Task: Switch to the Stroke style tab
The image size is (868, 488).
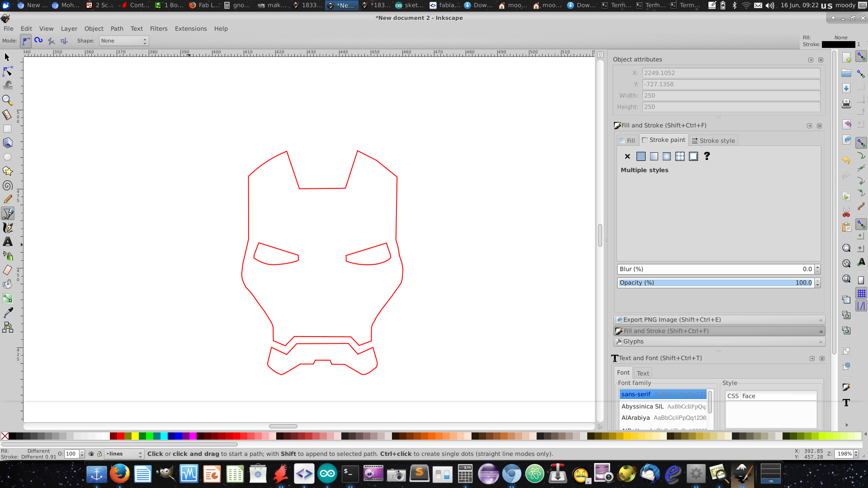Action: point(713,141)
